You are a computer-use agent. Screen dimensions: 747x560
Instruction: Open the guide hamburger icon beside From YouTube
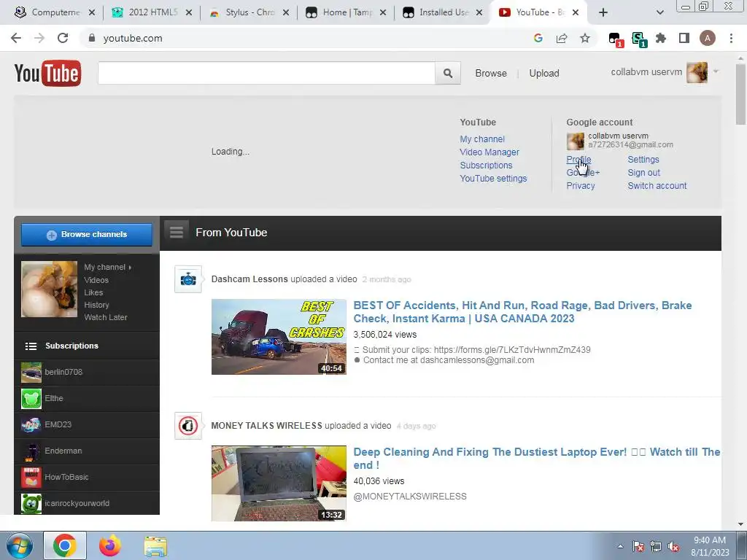coord(177,232)
